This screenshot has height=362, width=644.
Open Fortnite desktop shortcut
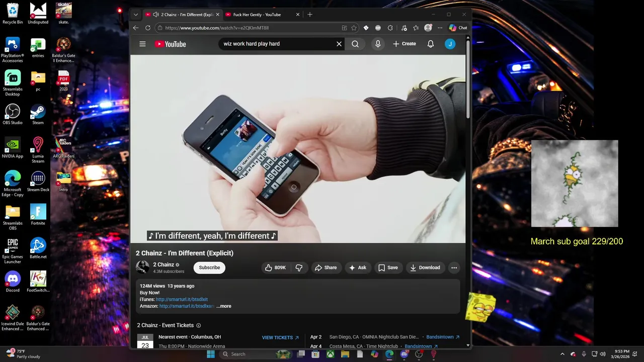click(38, 215)
